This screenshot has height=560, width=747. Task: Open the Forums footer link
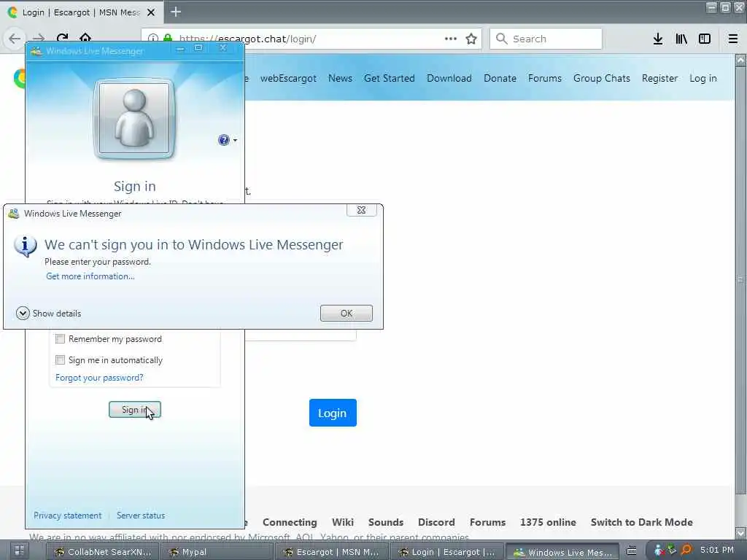[487, 522]
